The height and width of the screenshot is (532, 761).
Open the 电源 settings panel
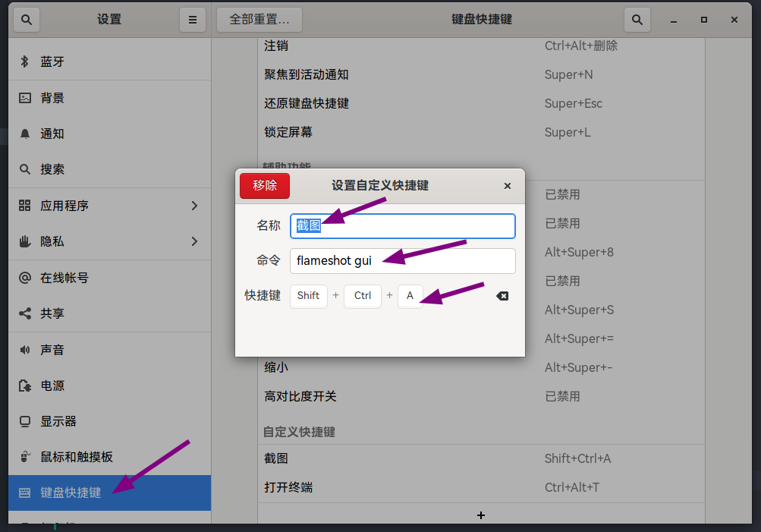pyautogui.click(x=52, y=386)
